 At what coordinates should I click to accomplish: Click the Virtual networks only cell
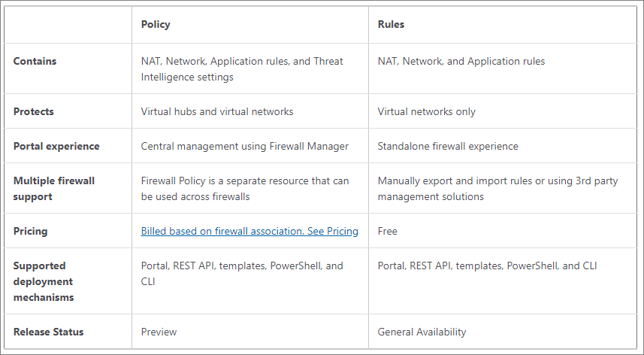[x=426, y=112]
